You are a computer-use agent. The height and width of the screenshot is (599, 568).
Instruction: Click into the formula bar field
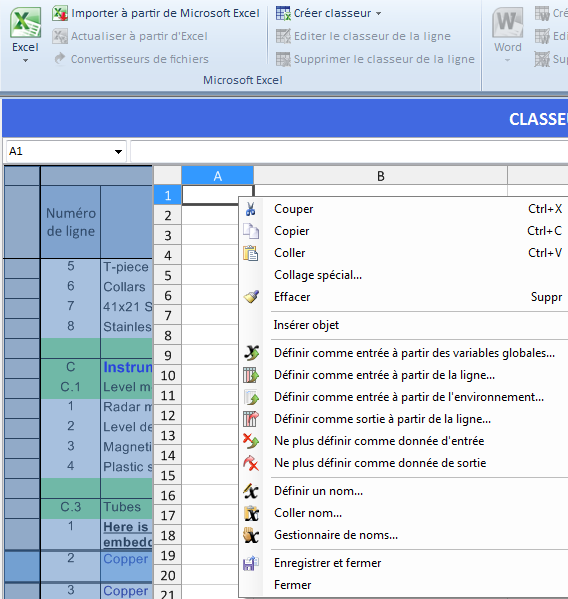(348, 151)
